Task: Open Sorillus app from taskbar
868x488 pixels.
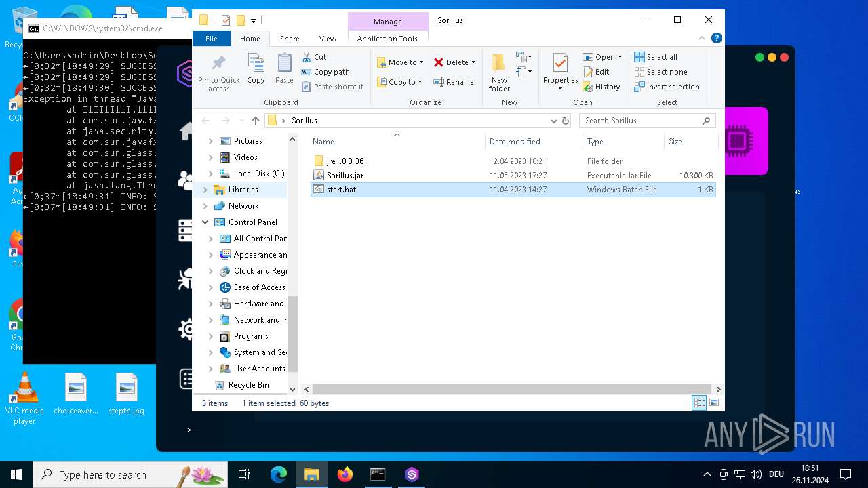Action: pos(412,474)
